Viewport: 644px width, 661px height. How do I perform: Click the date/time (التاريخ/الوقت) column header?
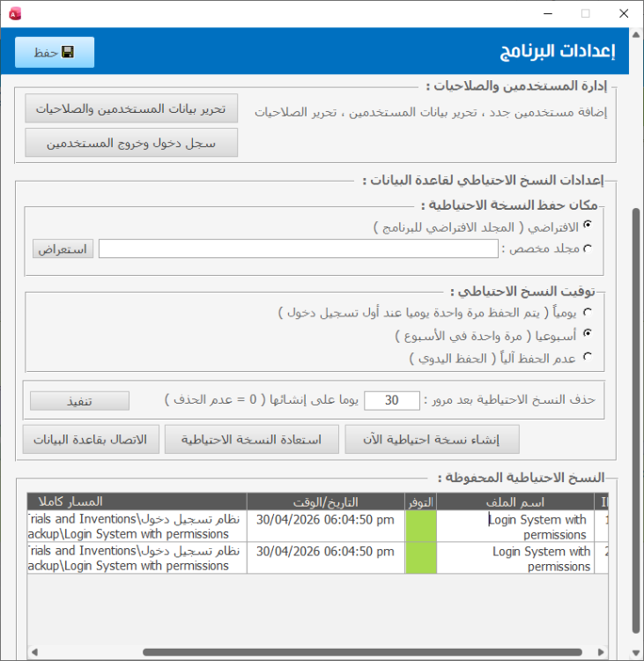coord(325,501)
